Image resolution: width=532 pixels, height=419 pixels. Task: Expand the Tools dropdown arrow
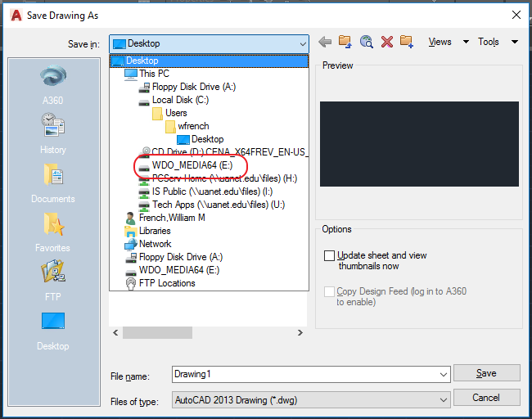click(x=515, y=42)
